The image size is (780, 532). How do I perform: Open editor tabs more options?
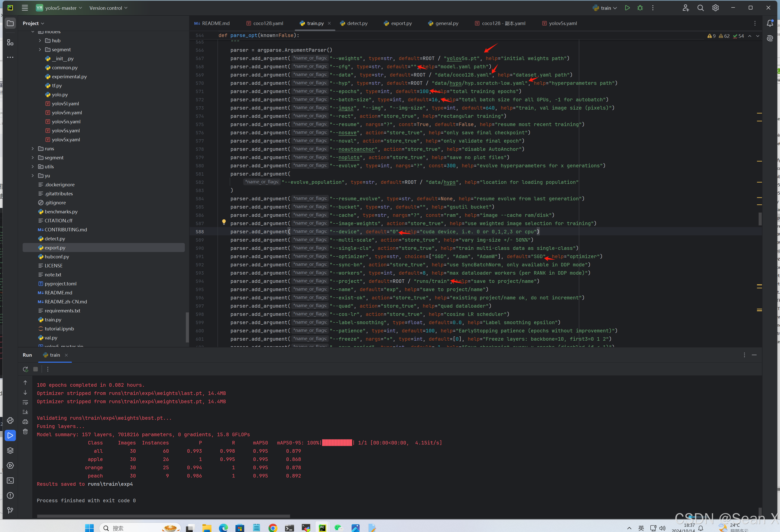click(x=755, y=23)
